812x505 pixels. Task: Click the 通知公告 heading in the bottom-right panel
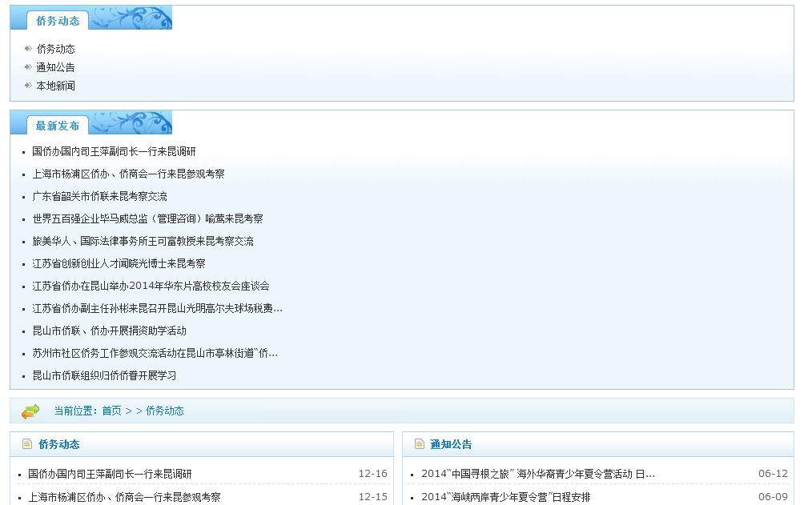tap(451, 444)
